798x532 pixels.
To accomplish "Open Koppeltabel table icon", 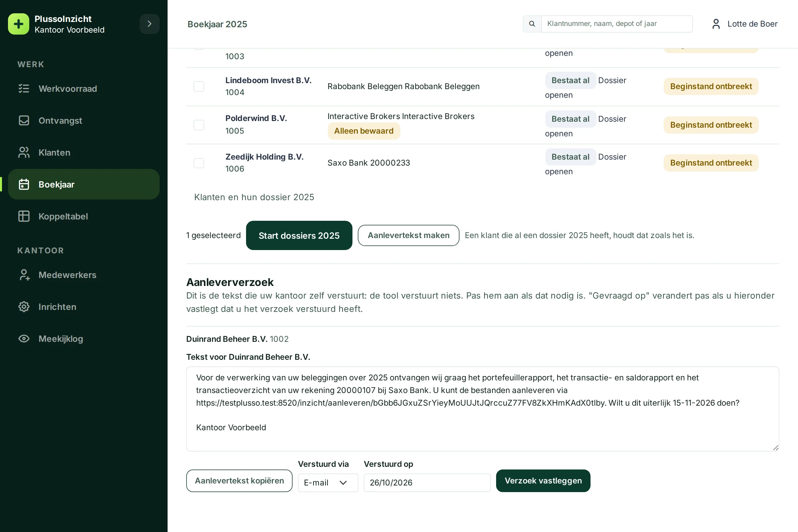I will 24,216.
